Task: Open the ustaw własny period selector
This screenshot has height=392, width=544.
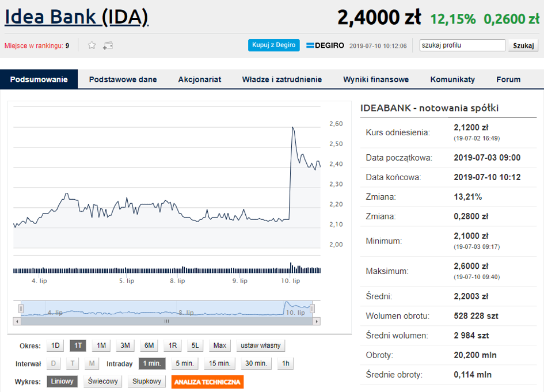Action: coord(261,345)
